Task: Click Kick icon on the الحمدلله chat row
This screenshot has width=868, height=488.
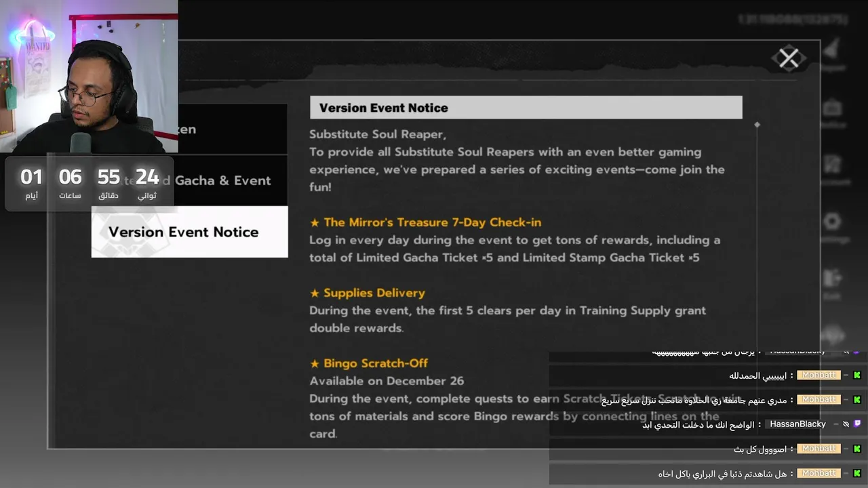Action: point(857,375)
